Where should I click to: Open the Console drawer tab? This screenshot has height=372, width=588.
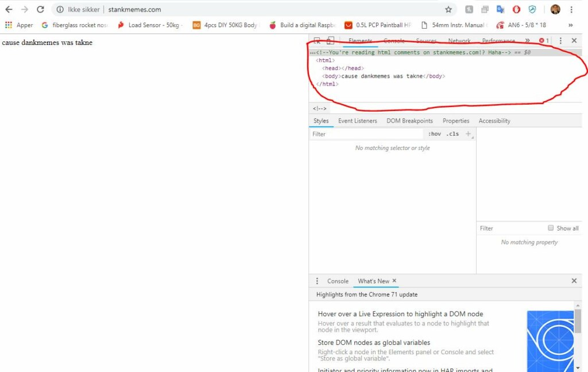(338, 281)
